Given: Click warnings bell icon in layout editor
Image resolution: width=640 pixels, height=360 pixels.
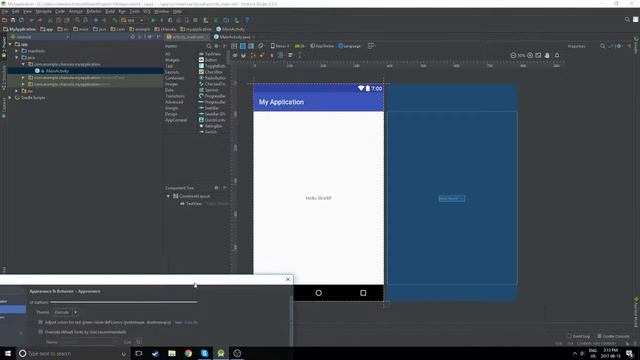Looking at the screenshot, I should click(557, 55).
